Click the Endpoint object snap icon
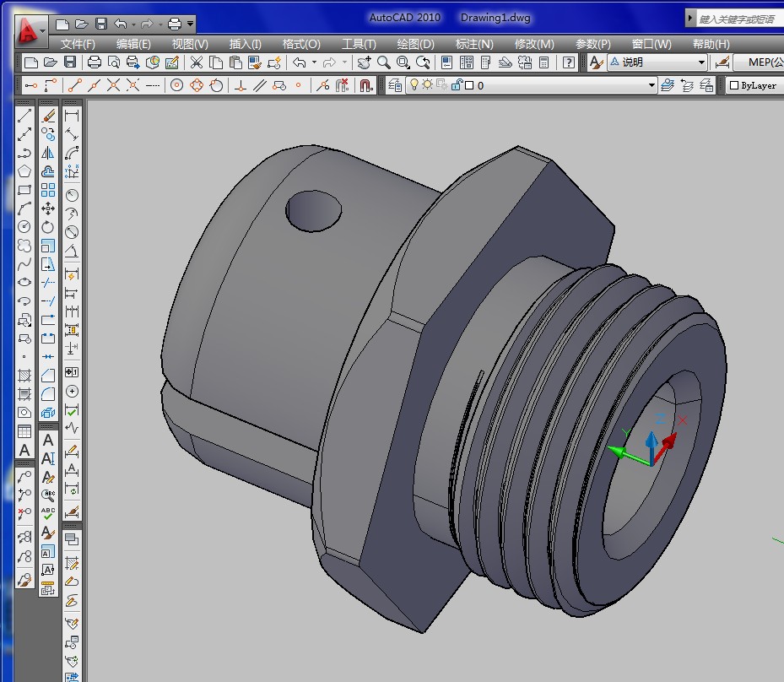This screenshot has height=682, width=784. (74, 85)
